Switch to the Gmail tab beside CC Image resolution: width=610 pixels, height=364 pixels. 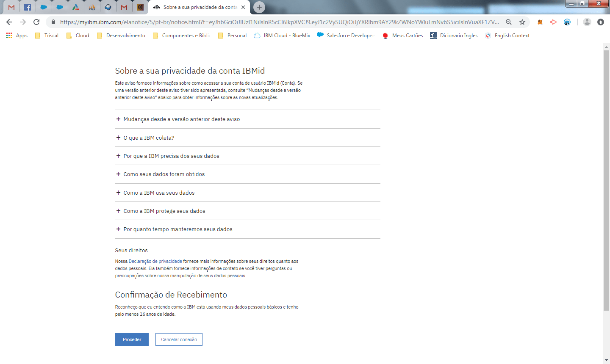pos(124,7)
